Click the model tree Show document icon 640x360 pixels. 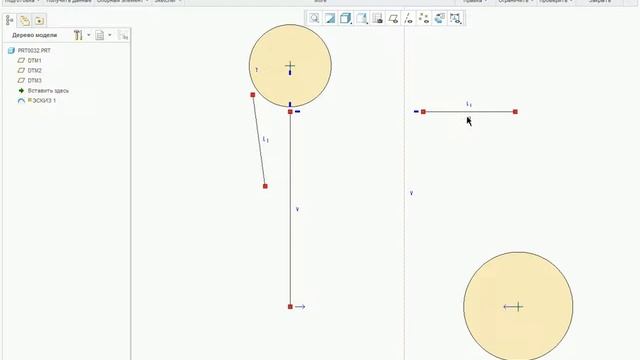point(100,35)
